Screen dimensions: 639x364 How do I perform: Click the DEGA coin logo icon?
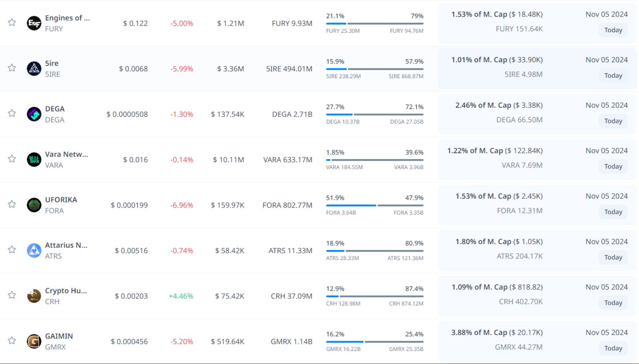(x=34, y=114)
